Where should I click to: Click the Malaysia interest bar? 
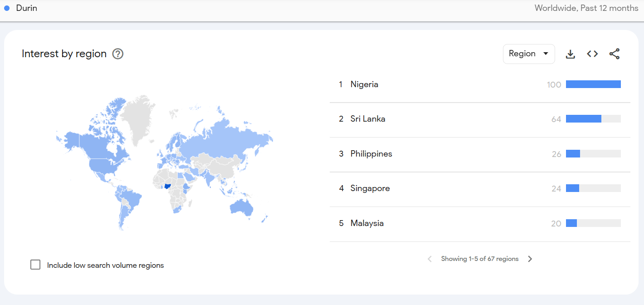(593, 223)
